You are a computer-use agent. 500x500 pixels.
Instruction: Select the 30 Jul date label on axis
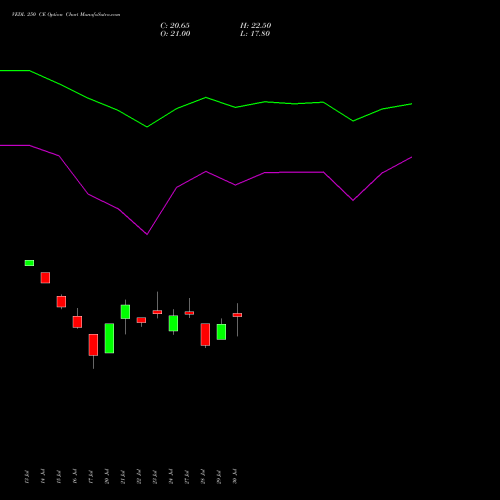[x=235, y=477]
